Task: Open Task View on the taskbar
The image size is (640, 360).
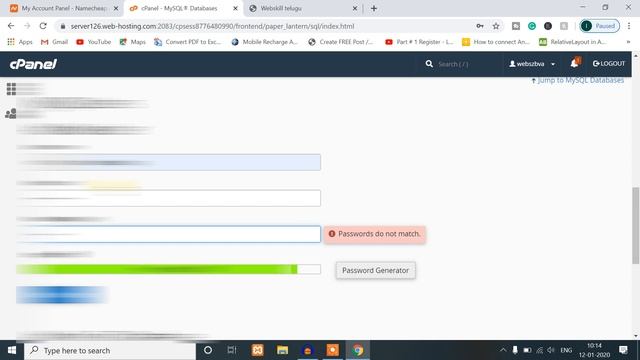Action: (232, 350)
